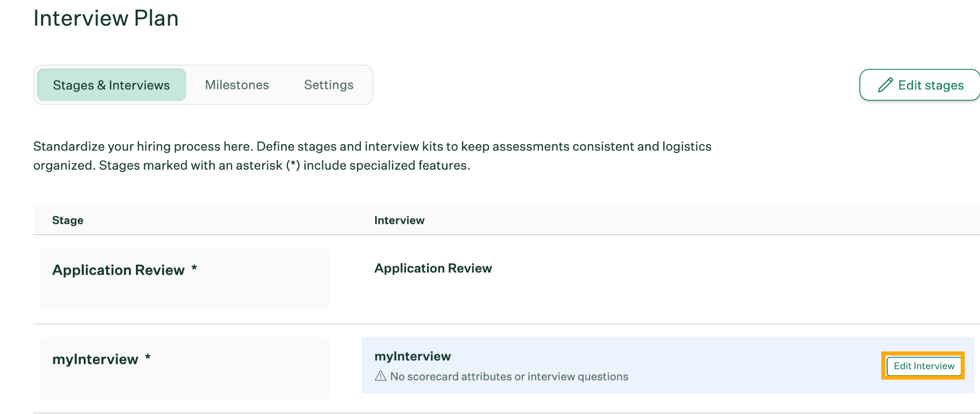Click the Interview Plan page heading
The width and height of the screenshot is (980, 414).
click(x=106, y=19)
